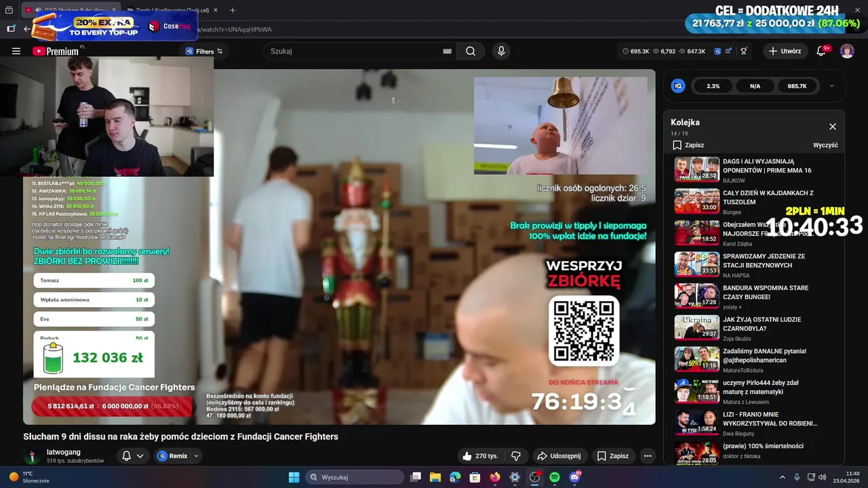Switch to the YouTube Słucham 9 dni tab
The width and height of the screenshot is (868, 488).
[x=71, y=10]
